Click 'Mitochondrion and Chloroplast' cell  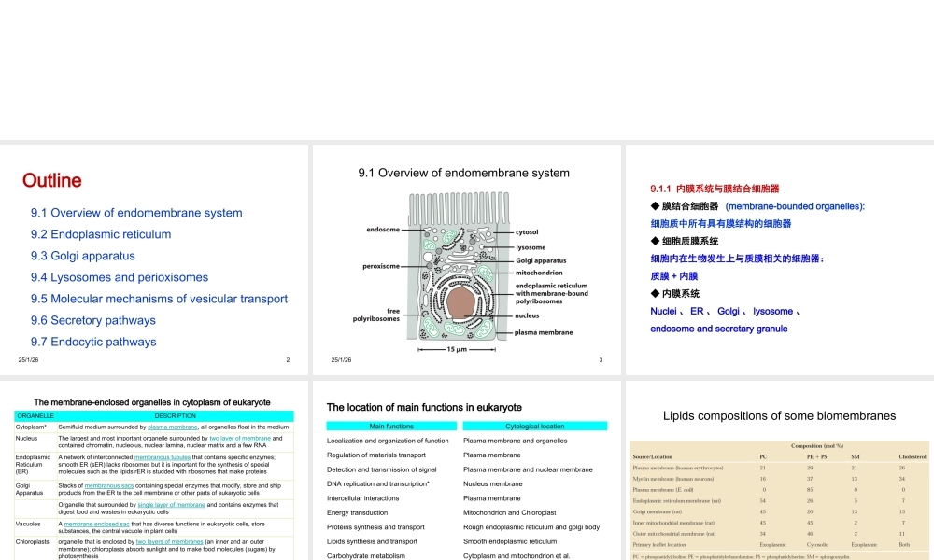point(509,512)
